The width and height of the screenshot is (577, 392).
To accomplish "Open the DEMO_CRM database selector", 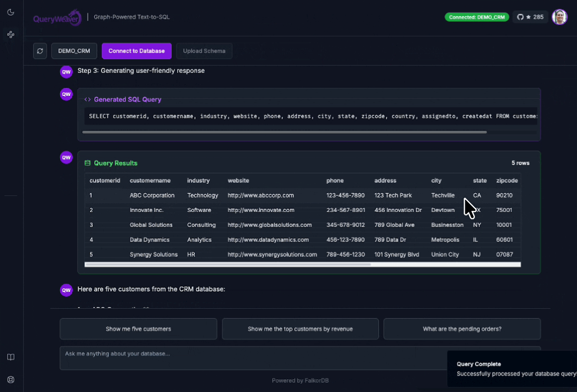I will coord(74,51).
